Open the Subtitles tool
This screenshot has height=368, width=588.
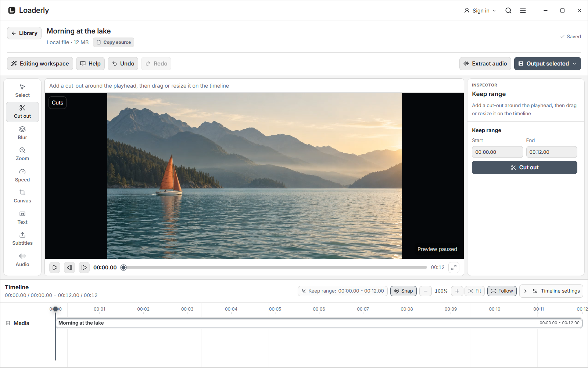point(22,239)
